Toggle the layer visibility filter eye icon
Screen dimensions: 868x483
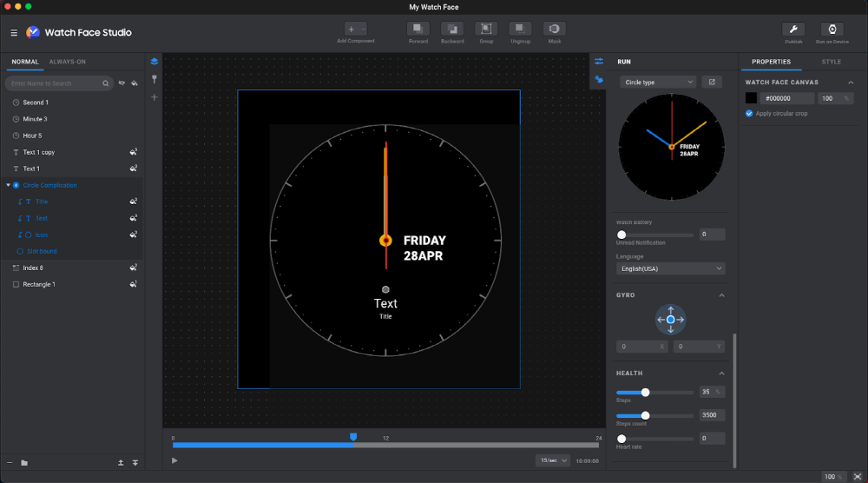(x=122, y=83)
